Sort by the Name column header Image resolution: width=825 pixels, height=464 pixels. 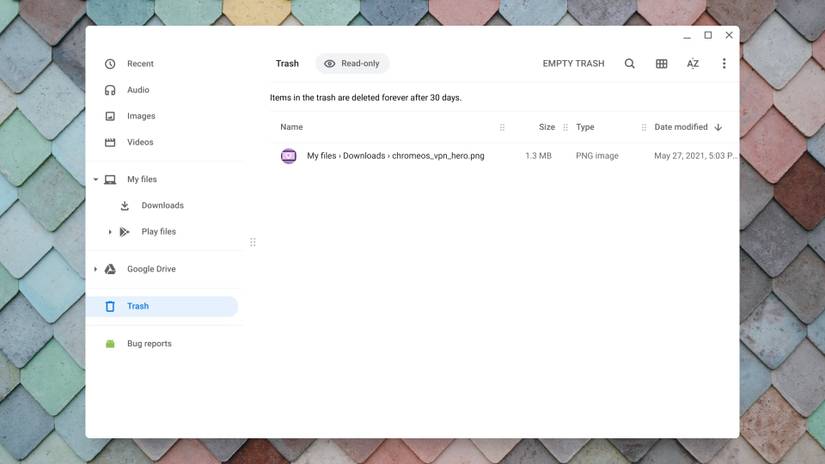tap(291, 127)
